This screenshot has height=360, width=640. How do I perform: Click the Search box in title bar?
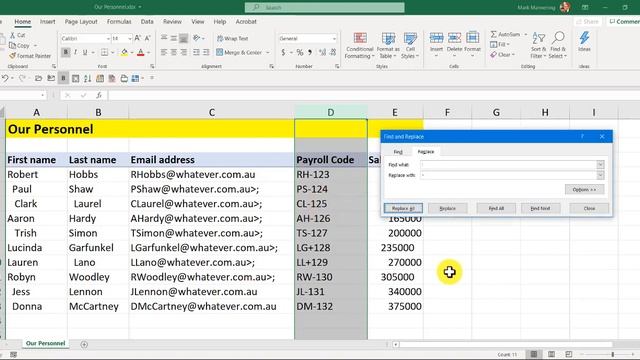[324, 7]
